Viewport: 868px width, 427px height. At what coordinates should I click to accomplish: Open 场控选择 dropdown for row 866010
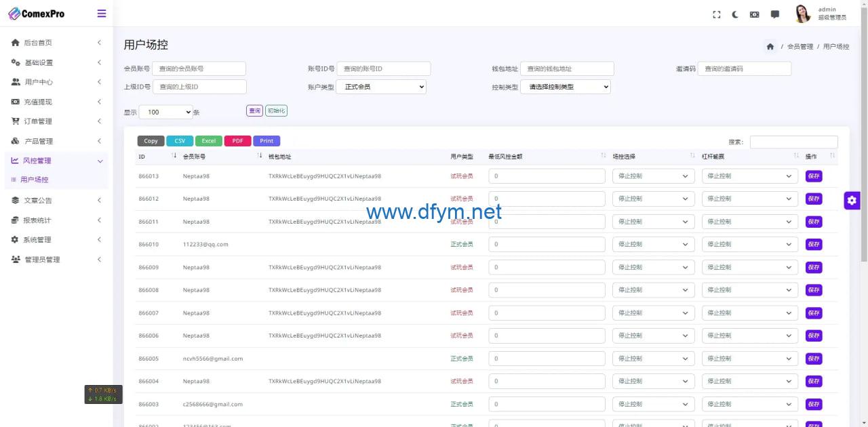pyautogui.click(x=654, y=245)
